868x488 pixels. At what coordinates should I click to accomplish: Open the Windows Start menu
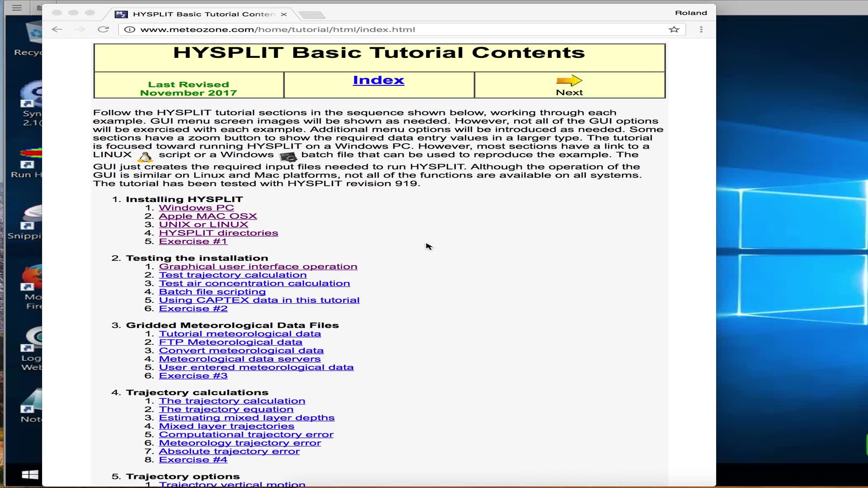[x=30, y=474]
